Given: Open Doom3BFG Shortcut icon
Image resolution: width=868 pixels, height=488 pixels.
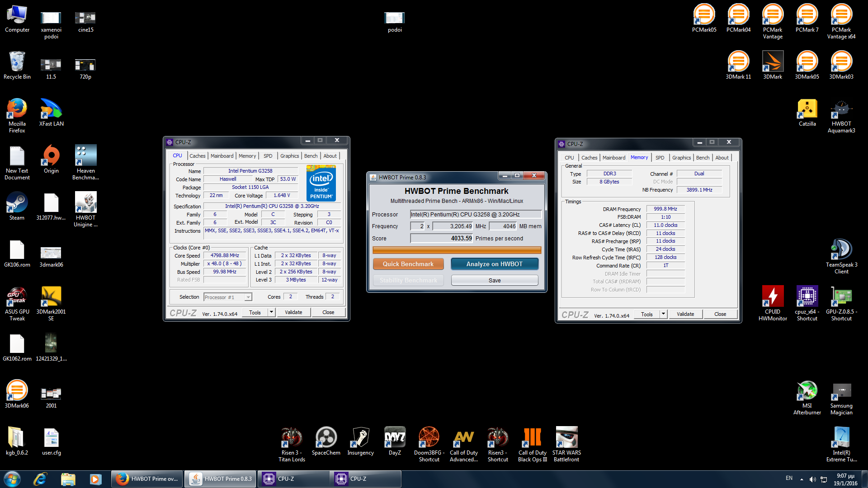Looking at the screenshot, I should coord(429,445).
